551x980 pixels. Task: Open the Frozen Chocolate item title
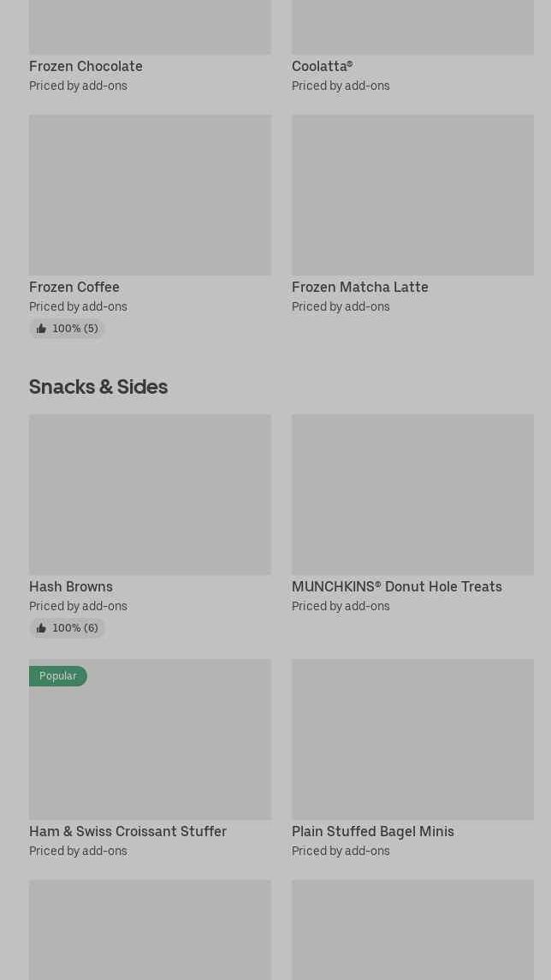tap(86, 66)
